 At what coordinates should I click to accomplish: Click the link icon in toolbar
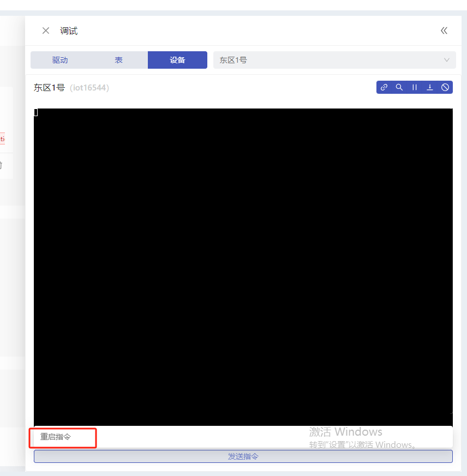[x=384, y=87]
